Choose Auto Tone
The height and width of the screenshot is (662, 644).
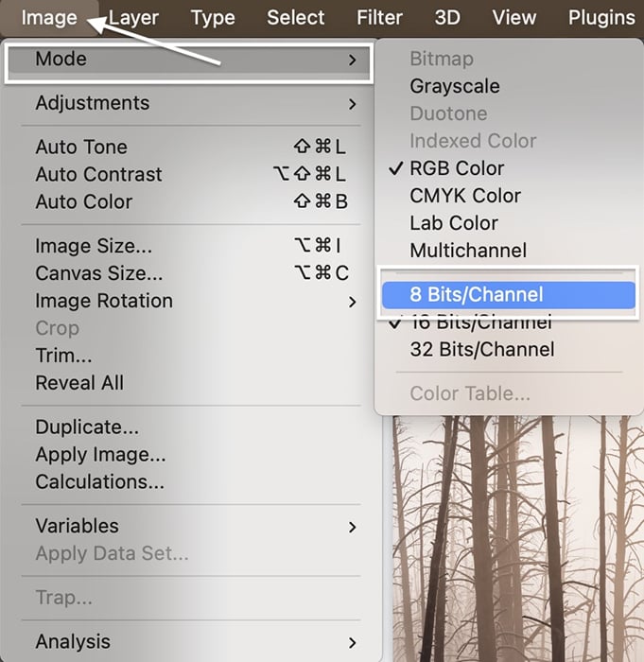(x=191, y=147)
